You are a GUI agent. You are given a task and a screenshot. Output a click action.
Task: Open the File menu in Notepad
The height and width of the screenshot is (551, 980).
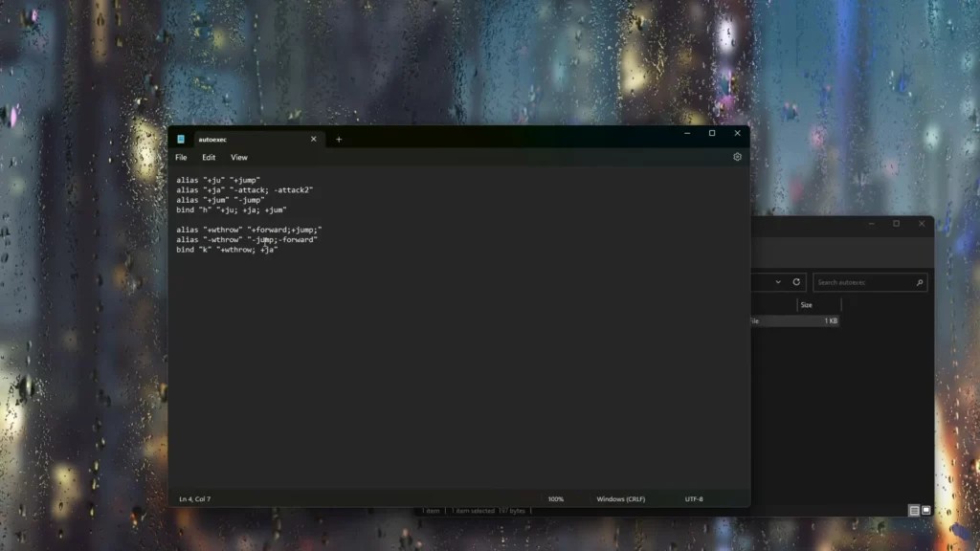point(180,157)
